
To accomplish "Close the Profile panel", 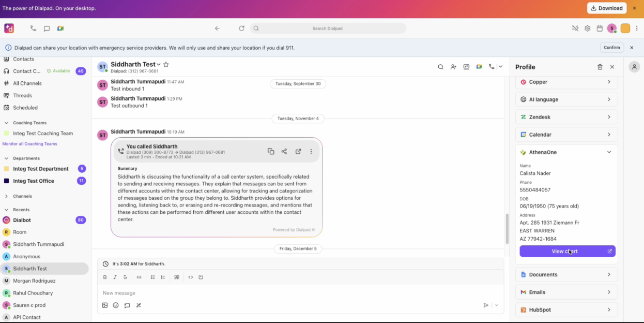I will point(612,67).
